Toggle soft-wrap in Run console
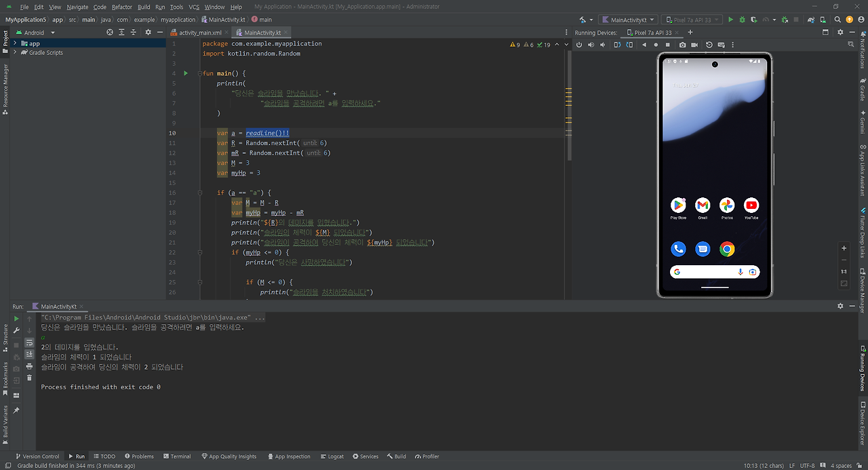The image size is (868, 470). (29, 342)
